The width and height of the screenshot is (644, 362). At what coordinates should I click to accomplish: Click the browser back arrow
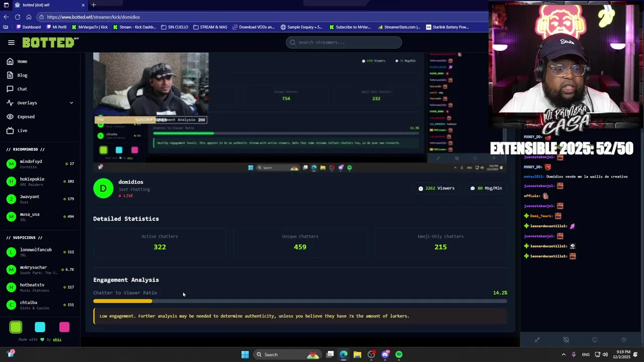point(6,17)
